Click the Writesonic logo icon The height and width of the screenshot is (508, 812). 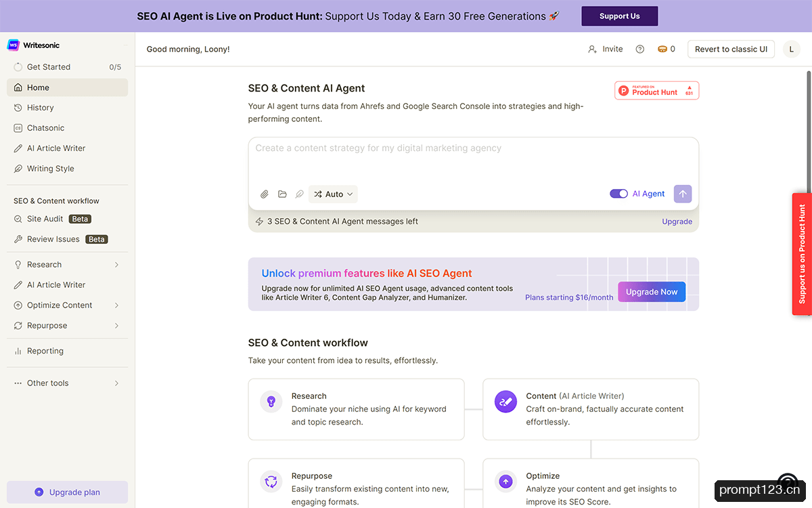click(13, 45)
